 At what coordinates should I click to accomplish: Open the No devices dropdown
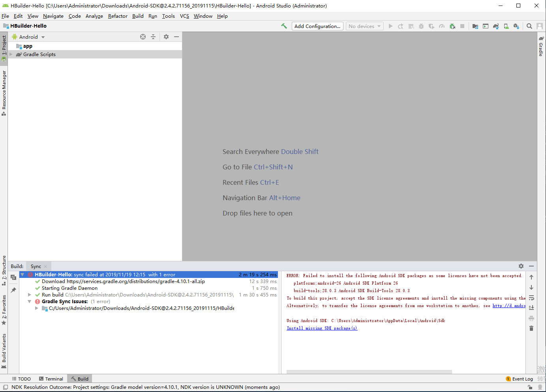pos(365,26)
